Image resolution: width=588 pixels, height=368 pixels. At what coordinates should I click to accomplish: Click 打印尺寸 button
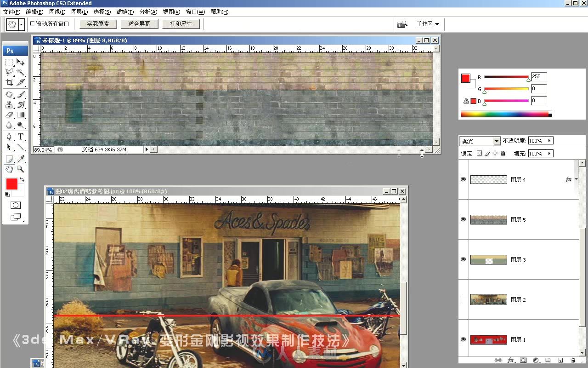click(181, 24)
